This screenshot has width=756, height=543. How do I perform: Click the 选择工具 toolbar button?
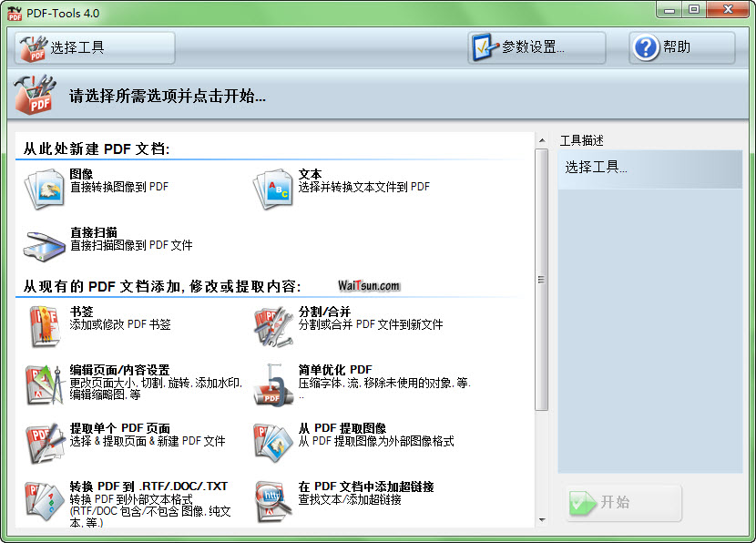95,47
